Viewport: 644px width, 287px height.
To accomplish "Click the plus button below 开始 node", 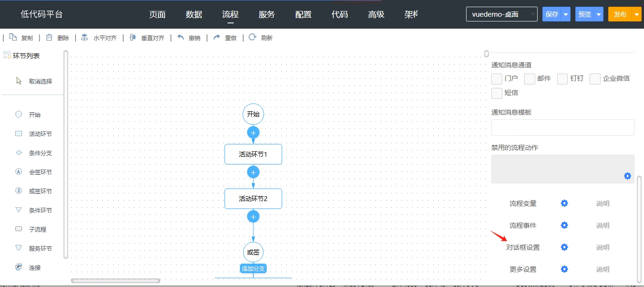I will pyautogui.click(x=253, y=132).
